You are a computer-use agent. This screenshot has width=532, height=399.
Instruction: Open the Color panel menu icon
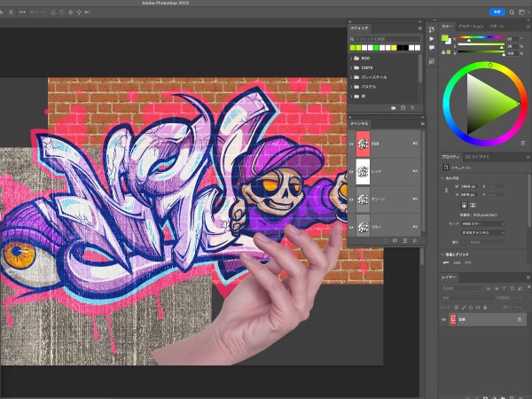[528, 26]
